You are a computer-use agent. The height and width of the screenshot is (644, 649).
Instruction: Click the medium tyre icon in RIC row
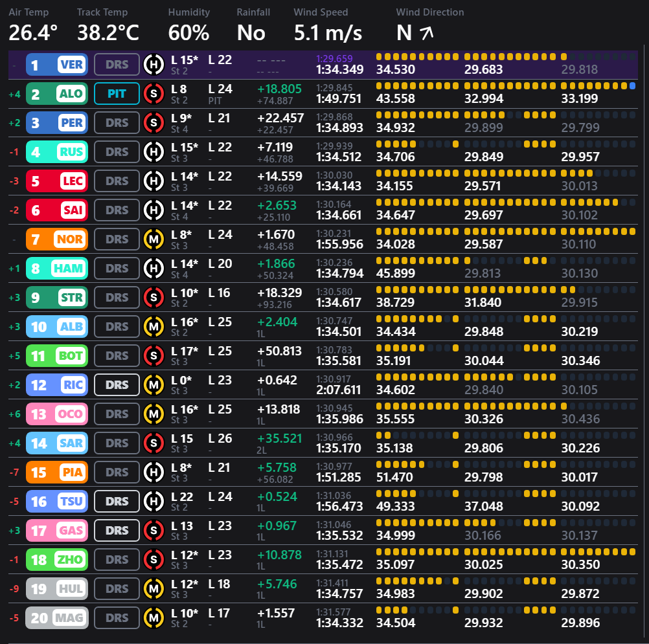[154, 384]
